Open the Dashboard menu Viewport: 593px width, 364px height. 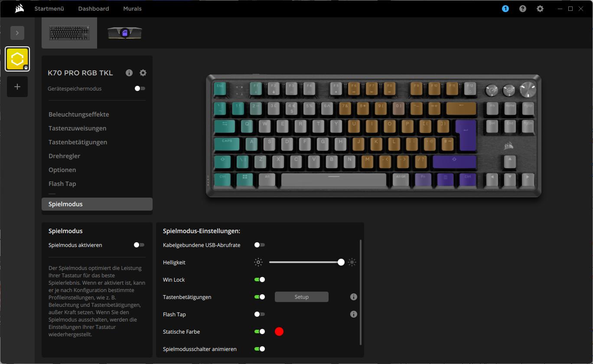pos(94,9)
